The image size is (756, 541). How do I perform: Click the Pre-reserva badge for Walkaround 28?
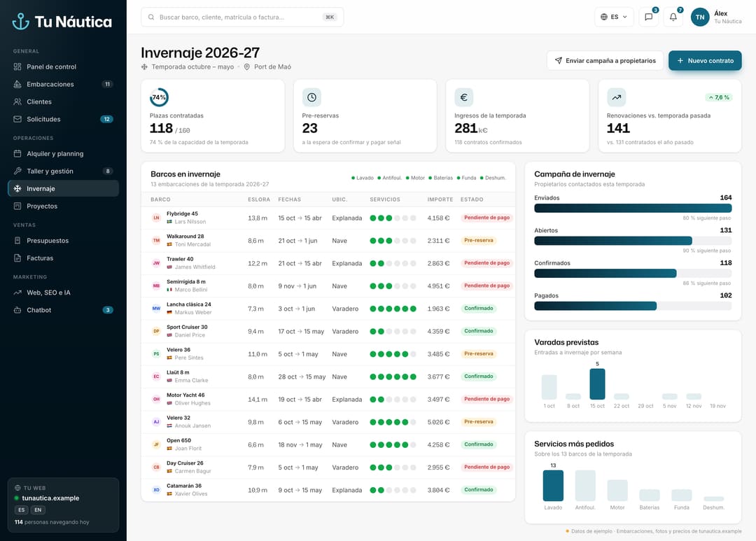click(478, 241)
